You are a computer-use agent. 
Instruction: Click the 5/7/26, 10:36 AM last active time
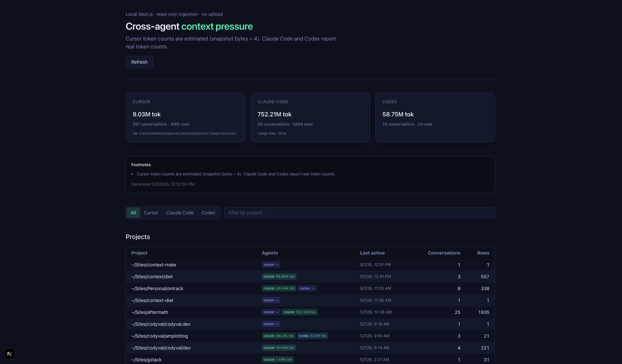click(376, 312)
